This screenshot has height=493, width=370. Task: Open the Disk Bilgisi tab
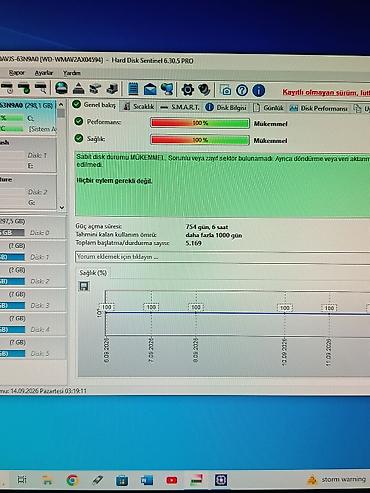click(x=226, y=107)
